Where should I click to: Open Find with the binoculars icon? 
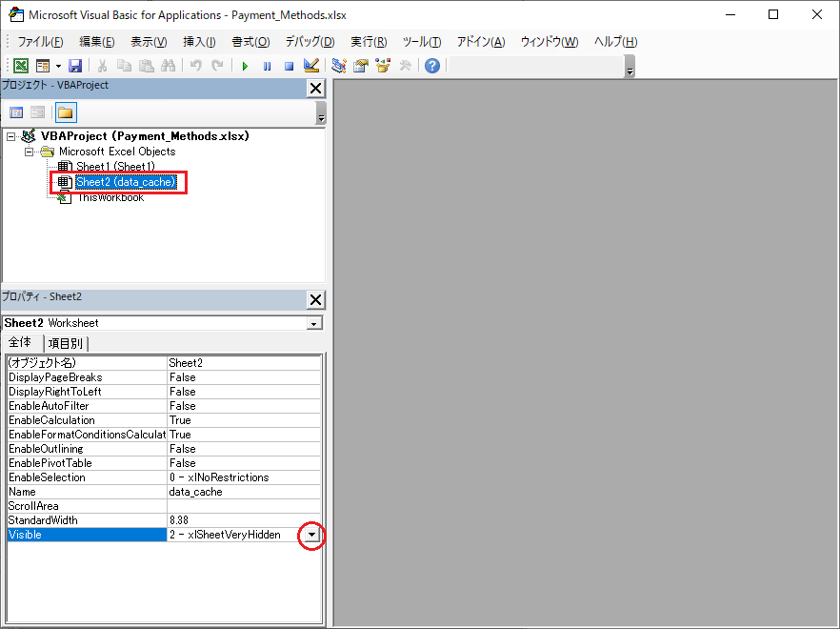pyautogui.click(x=169, y=66)
